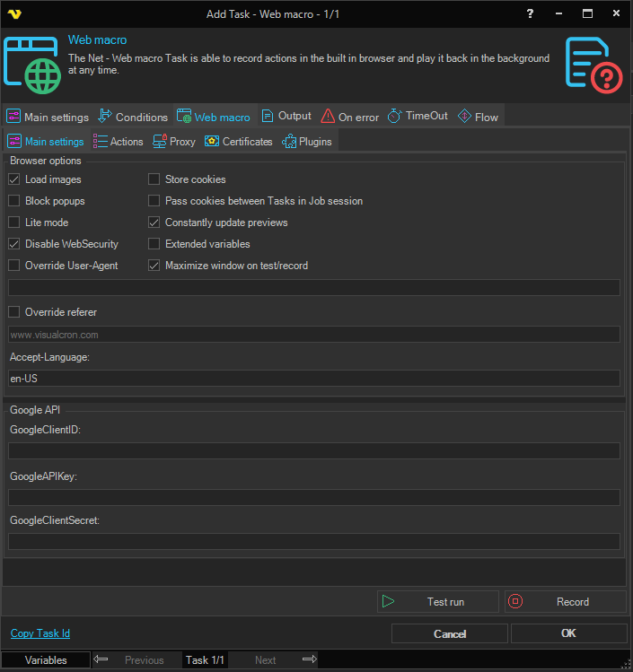Switch to the Conditions tab
Image resolution: width=633 pixels, height=672 pixels.
(133, 117)
